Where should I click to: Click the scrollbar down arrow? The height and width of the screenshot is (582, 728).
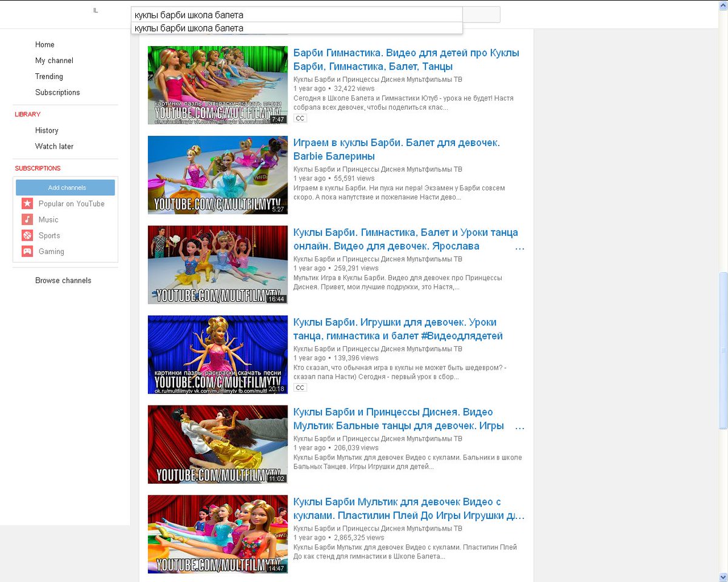tap(723, 577)
